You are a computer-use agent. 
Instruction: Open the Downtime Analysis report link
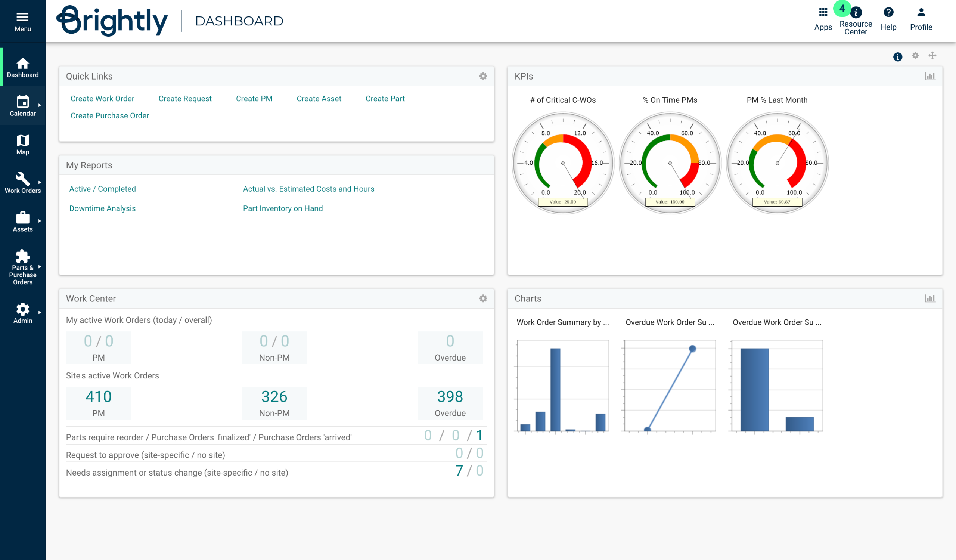102,208
